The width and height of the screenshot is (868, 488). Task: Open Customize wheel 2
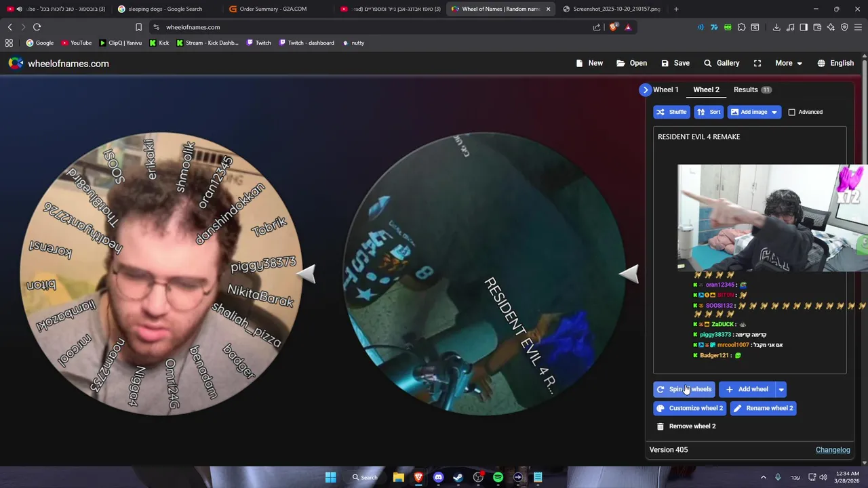(x=690, y=408)
